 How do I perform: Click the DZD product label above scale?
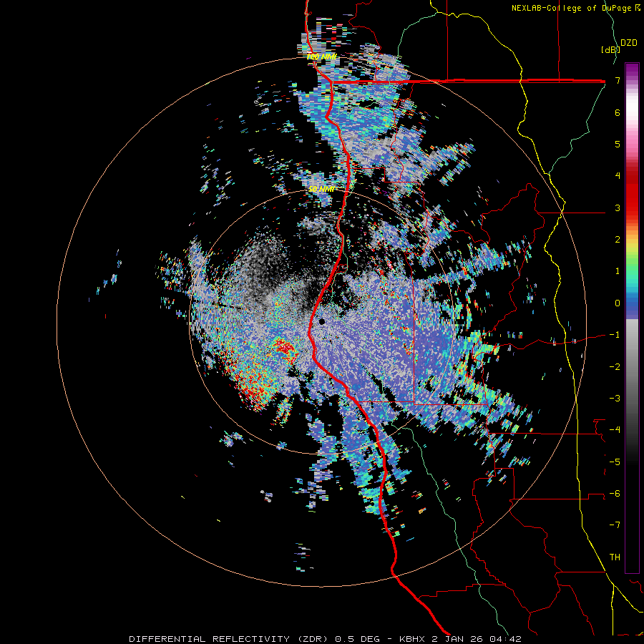pyautogui.click(x=629, y=43)
